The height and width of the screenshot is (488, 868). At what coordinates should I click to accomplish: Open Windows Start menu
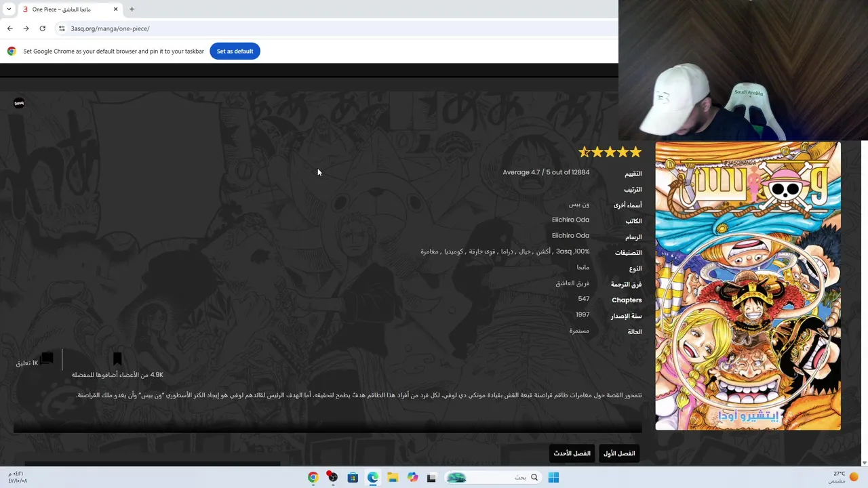coord(553,478)
